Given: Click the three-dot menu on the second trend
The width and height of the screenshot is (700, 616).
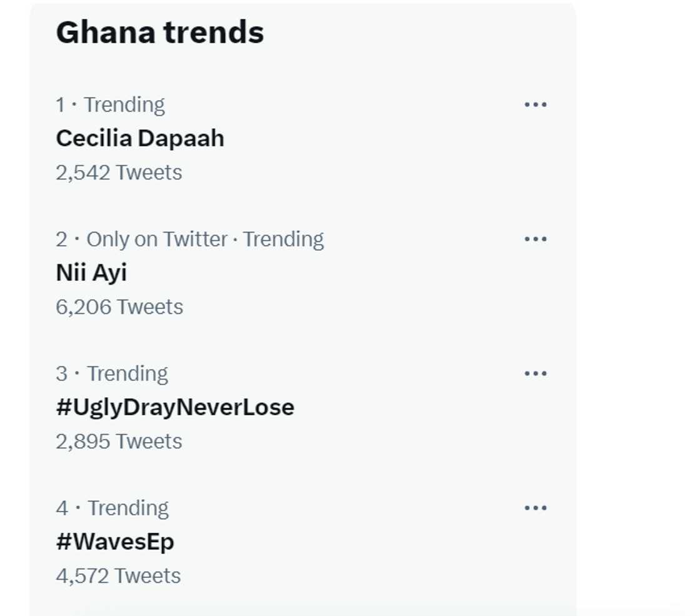Looking at the screenshot, I should point(537,239).
